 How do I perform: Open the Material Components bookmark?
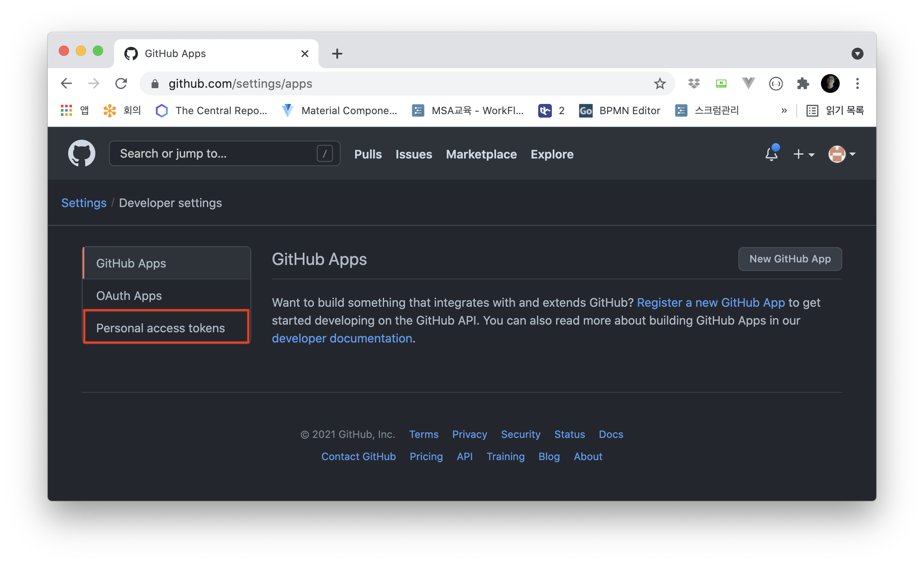point(339,111)
